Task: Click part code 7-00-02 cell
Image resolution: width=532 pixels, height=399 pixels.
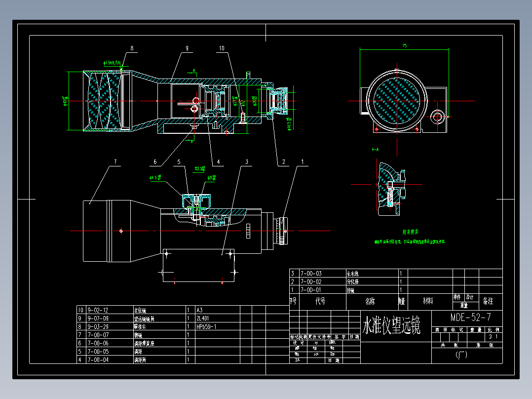Action: tap(311, 281)
